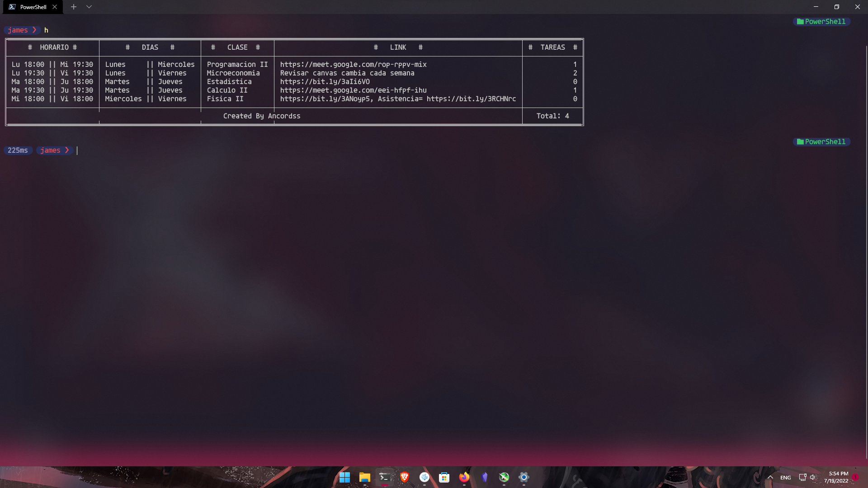
Task: Open the clock and date flyout
Action: click(836, 477)
